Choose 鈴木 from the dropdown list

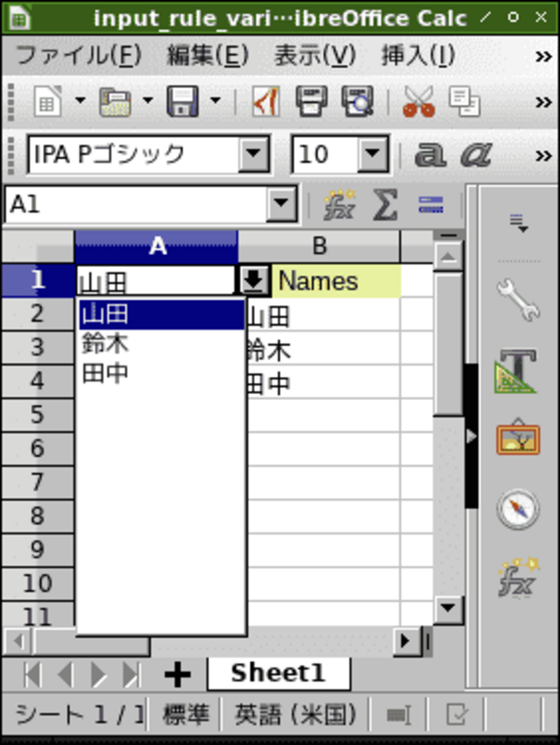pyautogui.click(x=162, y=343)
